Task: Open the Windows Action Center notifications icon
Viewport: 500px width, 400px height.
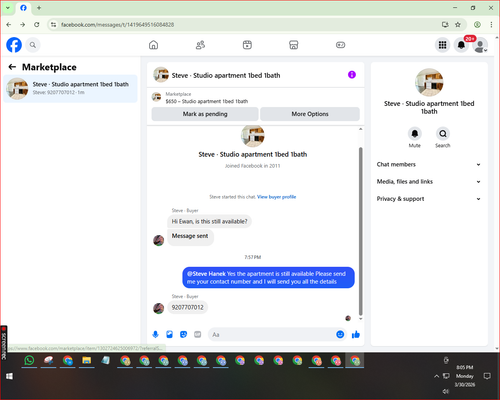Action: 487,376
